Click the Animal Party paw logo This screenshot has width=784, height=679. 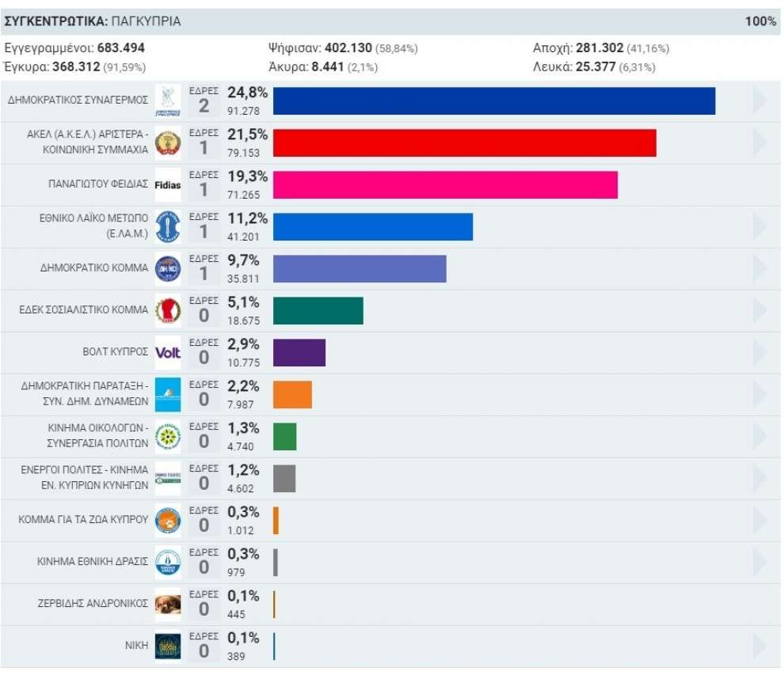[x=168, y=521]
